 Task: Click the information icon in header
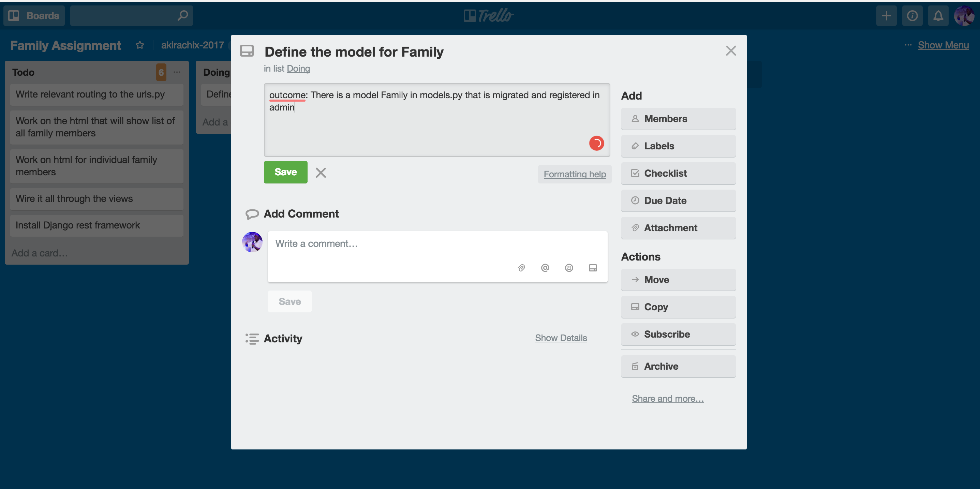pos(912,16)
